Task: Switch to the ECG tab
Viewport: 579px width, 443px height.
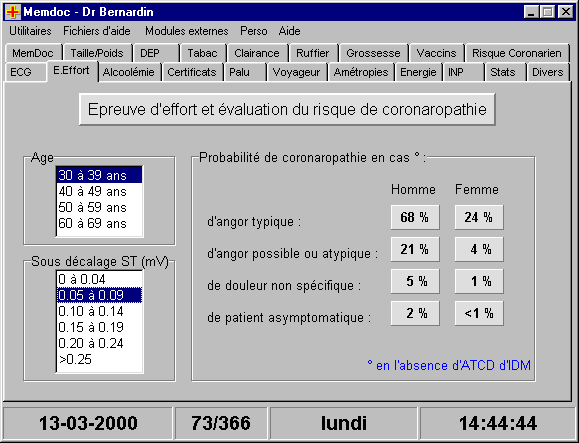Action: (21, 72)
